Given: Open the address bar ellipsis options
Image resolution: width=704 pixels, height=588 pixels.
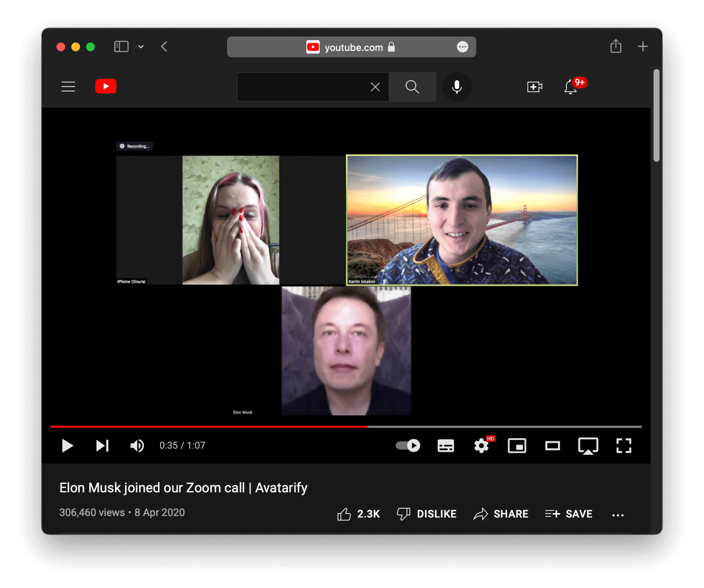Looking at the screenshot, I should tap(463, 47).
